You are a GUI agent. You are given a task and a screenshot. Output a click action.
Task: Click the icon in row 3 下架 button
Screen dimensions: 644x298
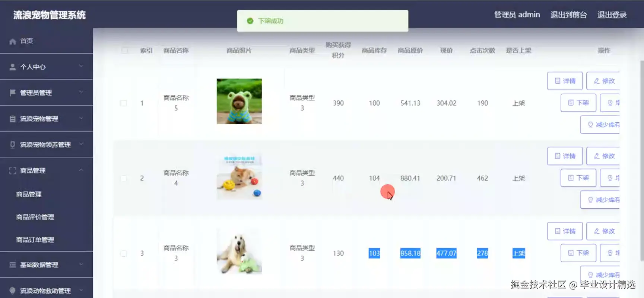pyautogui.click(x=571, y=253)
